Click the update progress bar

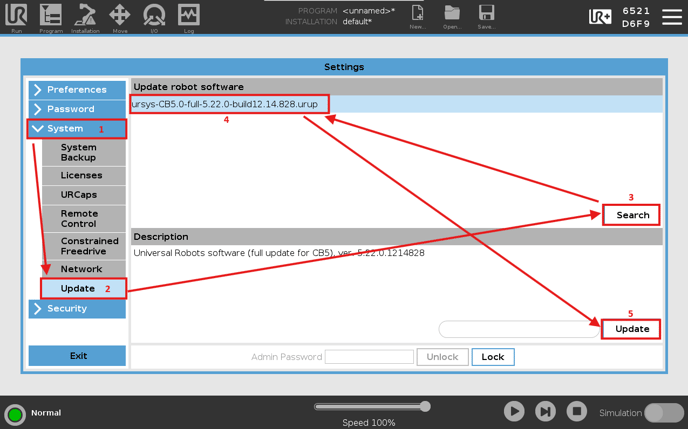520,329
